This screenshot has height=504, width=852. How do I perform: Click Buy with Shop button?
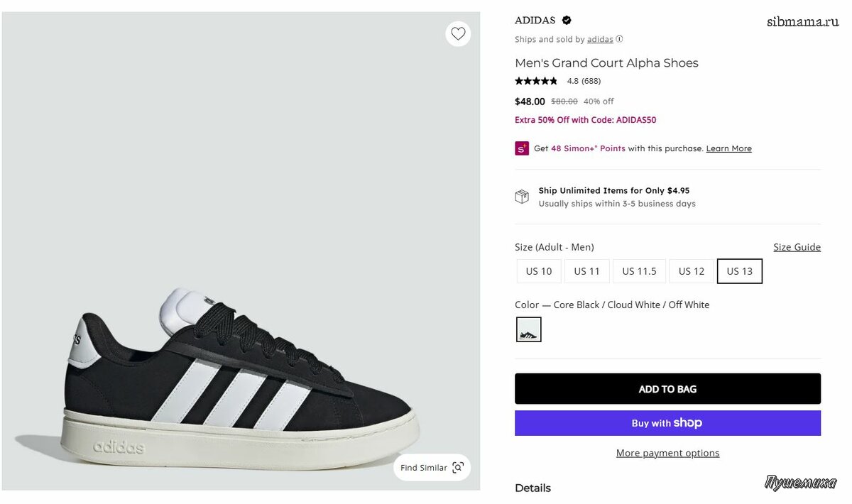pos(667,423)
